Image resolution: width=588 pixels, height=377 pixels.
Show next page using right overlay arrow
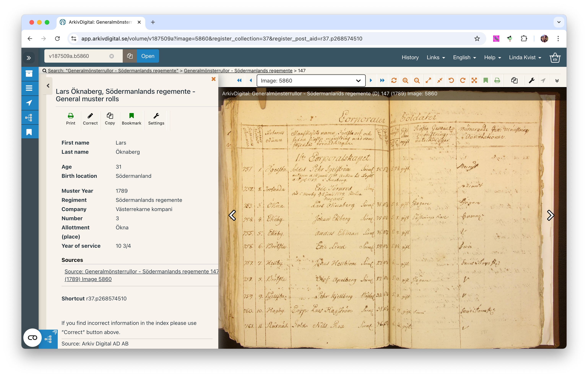(x=550, y=215)
